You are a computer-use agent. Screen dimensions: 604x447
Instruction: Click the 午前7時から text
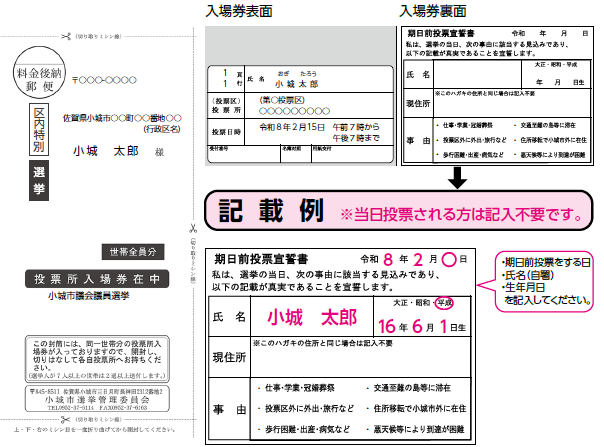tap(356, 127)
